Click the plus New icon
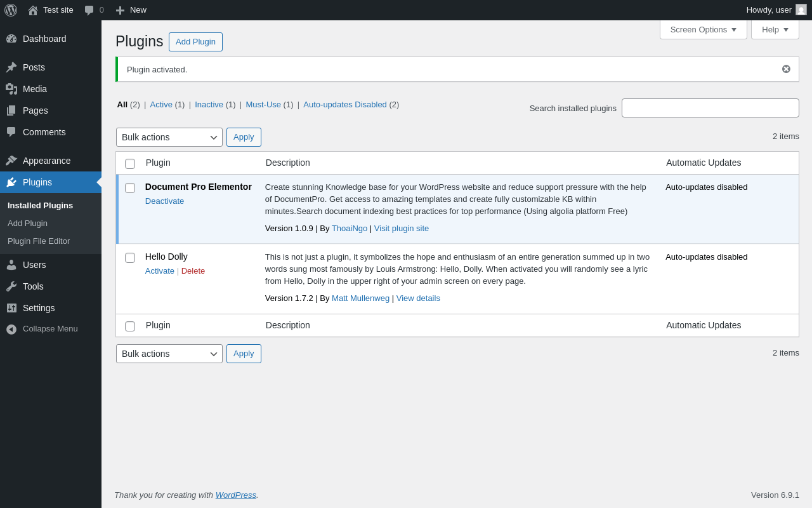The width and height of the screenshot is (812, 508). [120, 10]
